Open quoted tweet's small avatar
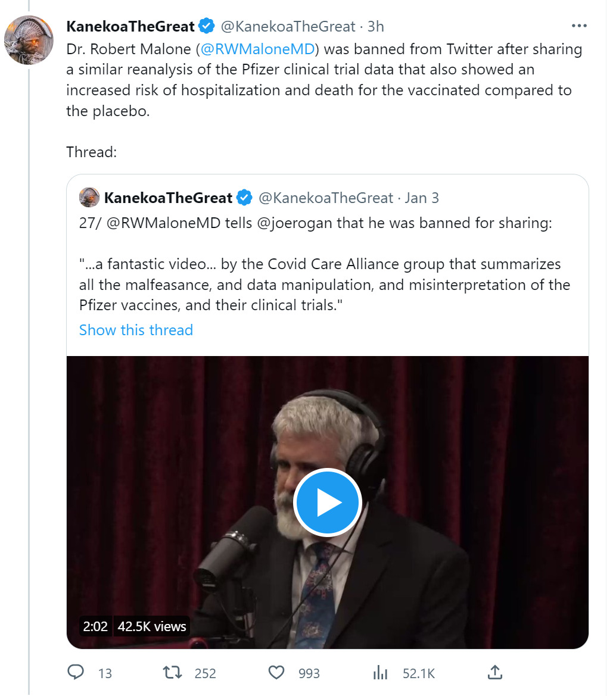This screenshot has height=696, width=616. (89, 197)
